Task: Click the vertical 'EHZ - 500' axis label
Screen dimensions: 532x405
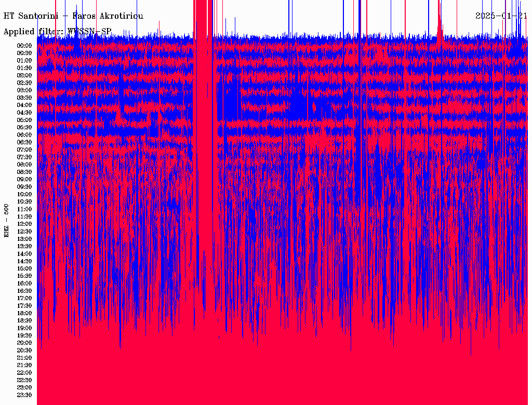Action: [6, 221]
